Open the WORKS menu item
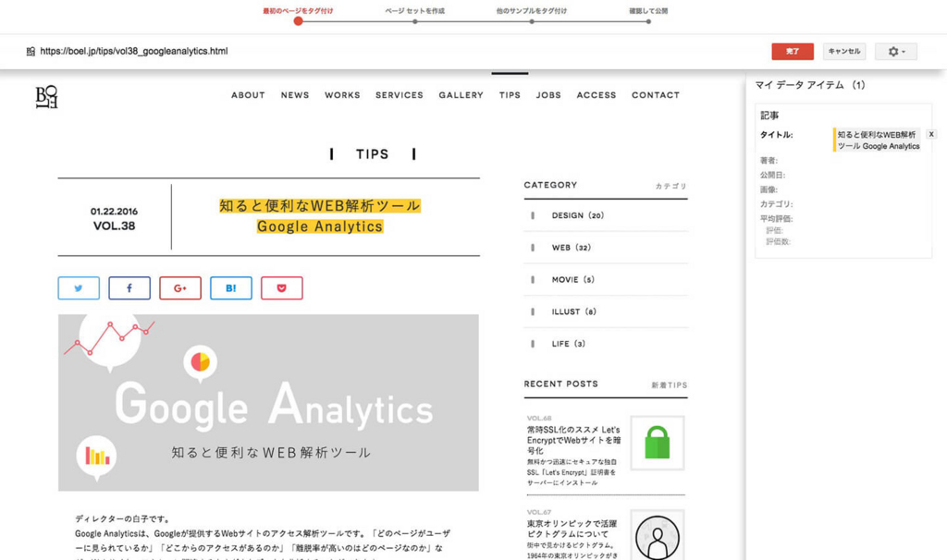This screenshot has height=560, width=947. tap(342, 95)
